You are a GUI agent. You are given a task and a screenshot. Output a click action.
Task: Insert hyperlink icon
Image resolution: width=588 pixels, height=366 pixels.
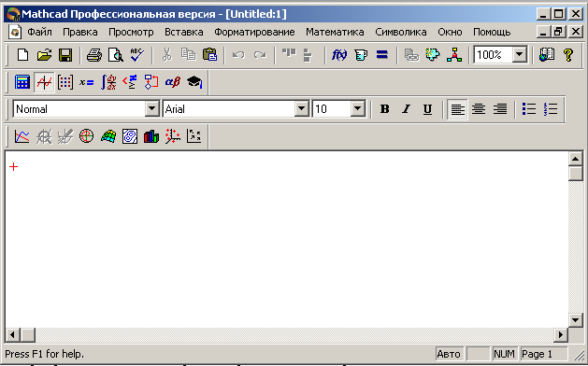411,55
